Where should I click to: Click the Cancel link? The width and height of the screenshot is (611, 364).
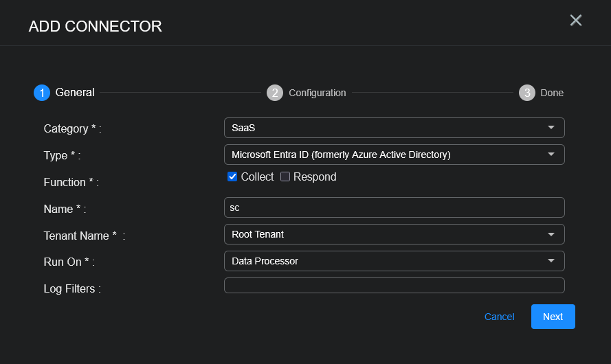pos(499,317)
